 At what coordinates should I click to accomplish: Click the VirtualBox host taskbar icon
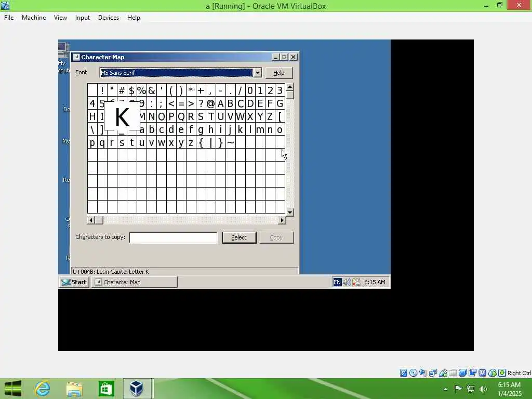tap(137, 389)
